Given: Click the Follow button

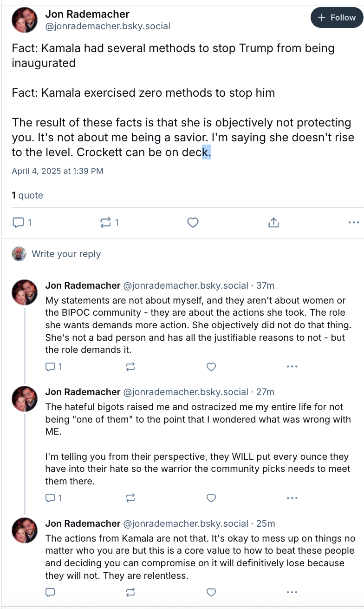Looking at the screenshot, I should (x=336, y=18).
